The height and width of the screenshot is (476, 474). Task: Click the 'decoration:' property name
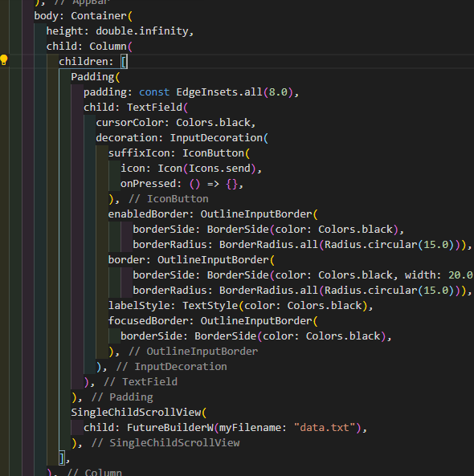pyautogui.click(x=129, y=138)
